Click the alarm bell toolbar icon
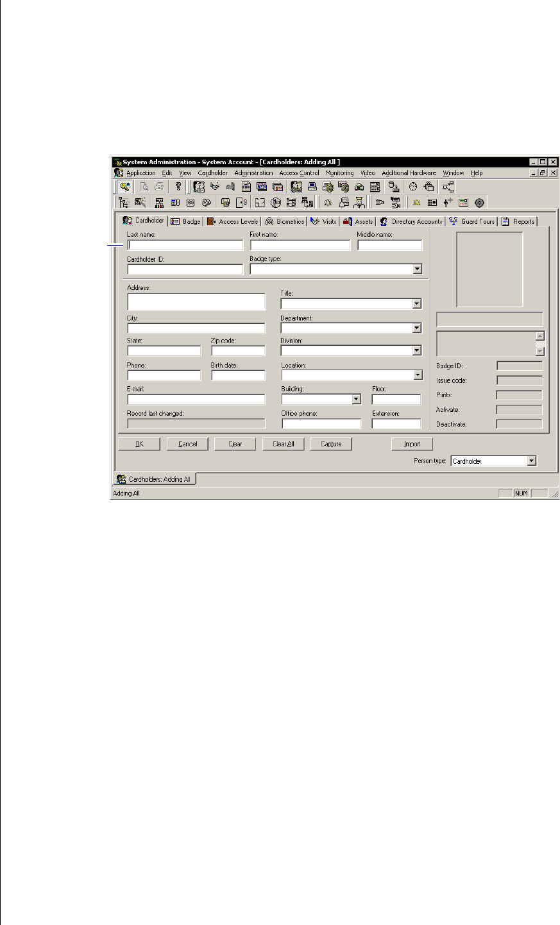The width and height of the screenshot is (560, 925). pyautogui.click(x=328, y=203)
